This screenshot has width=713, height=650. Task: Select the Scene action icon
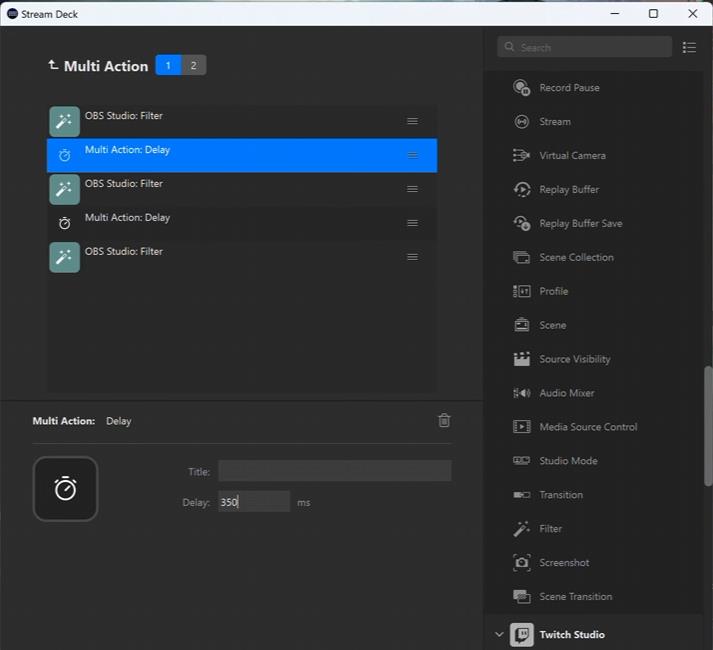pyautogui.click(x=522, y=325)
